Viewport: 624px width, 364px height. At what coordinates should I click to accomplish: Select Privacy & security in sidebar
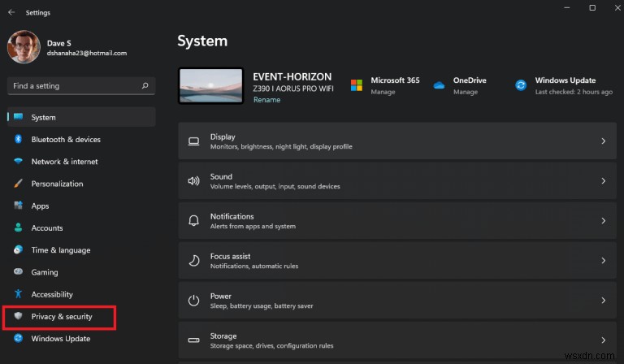62,316
